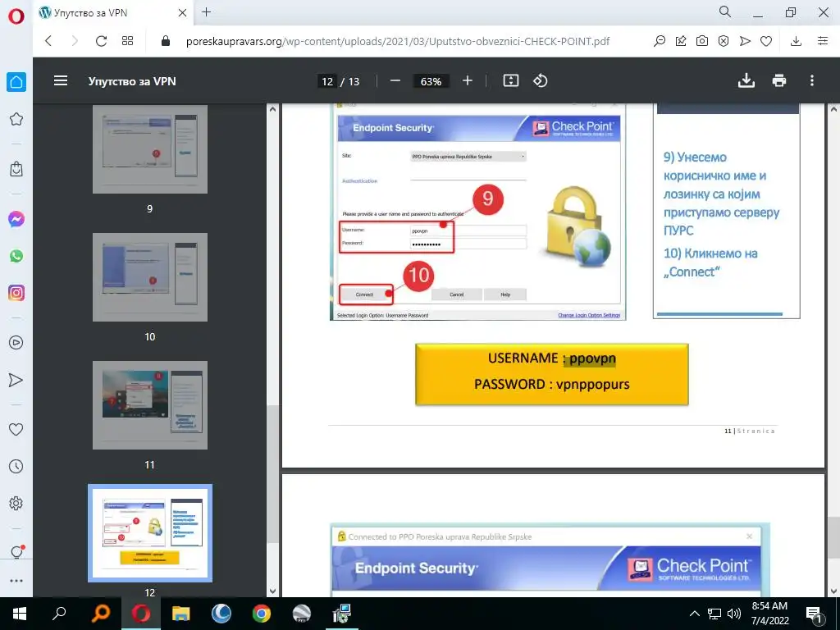
Task: Rotate the PDF counterclockwise
Action: pyautogui.click(x=540, y=81)
